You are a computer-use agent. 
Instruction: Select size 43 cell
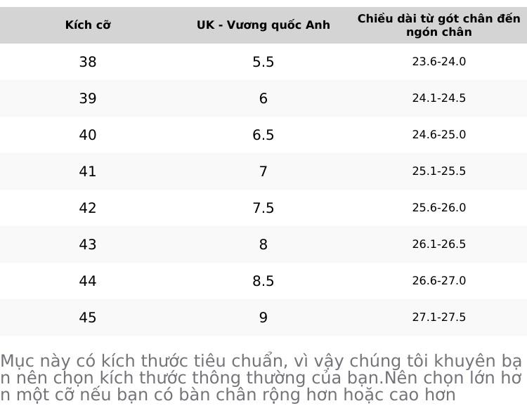(x=88, y=244)
